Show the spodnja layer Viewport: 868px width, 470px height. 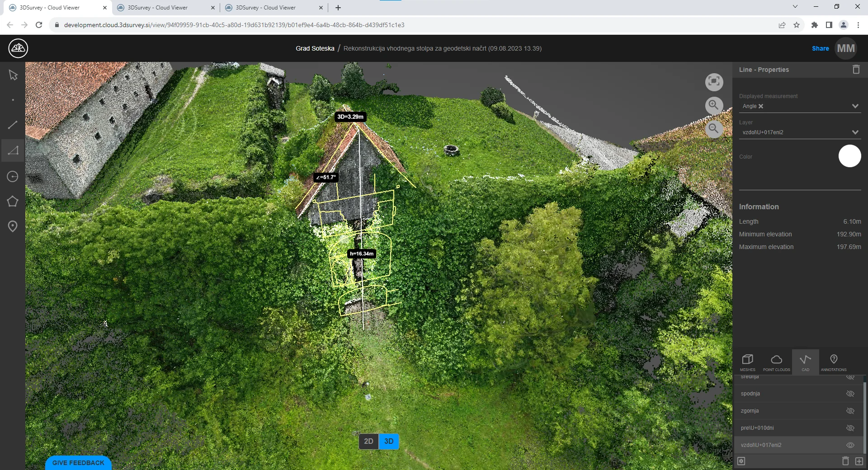(850, 394)
